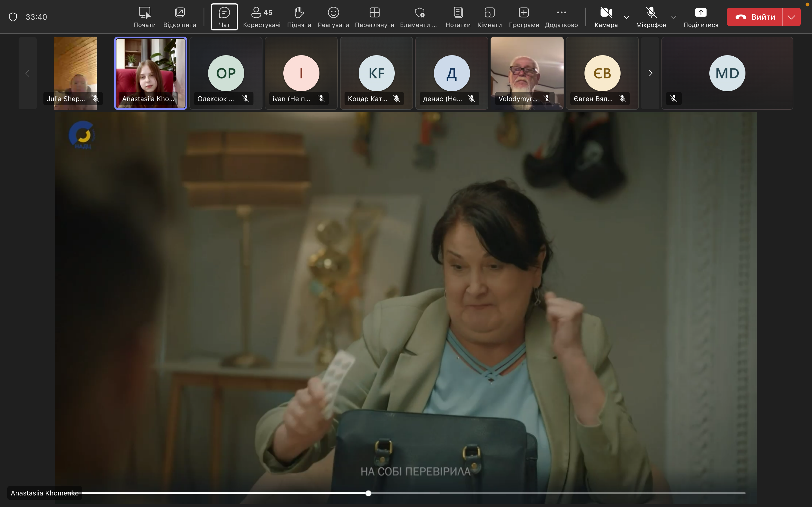The height and width of the screenshot is (507, 812).
Task: Open the Чат (chat) panel
Action: coord(224,17)
